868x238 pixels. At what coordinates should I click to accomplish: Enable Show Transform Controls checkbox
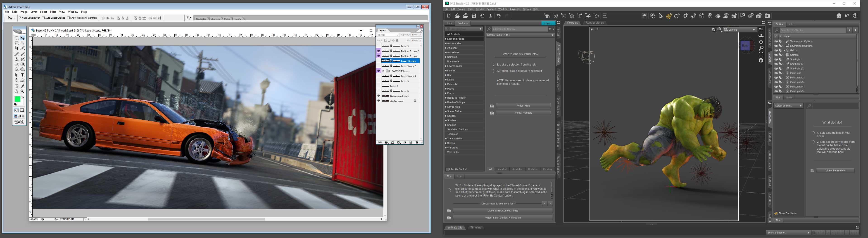68,18
